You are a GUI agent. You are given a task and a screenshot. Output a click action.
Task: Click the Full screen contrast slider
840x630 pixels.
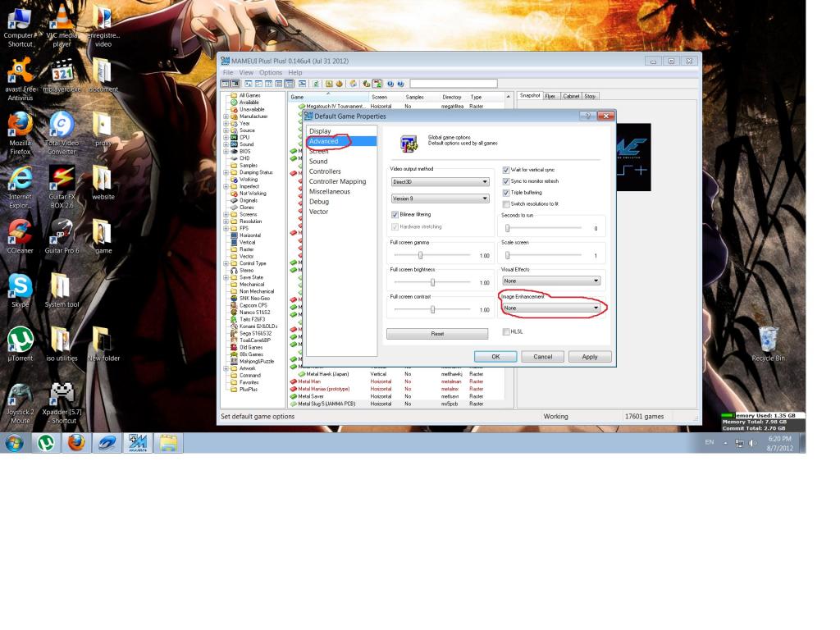click(431, 309)
